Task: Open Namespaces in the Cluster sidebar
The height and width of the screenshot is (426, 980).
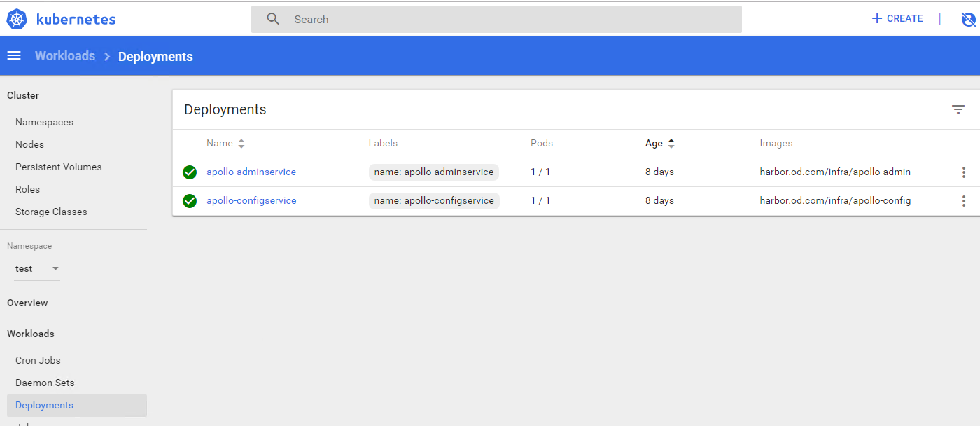Action: 44,122
